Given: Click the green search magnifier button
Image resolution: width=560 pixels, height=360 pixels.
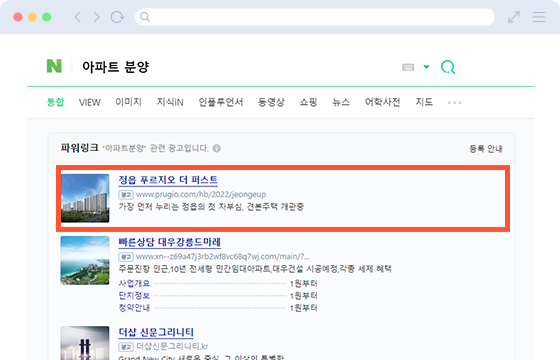Looking at the screenshot, I should (x=448, y=67).
